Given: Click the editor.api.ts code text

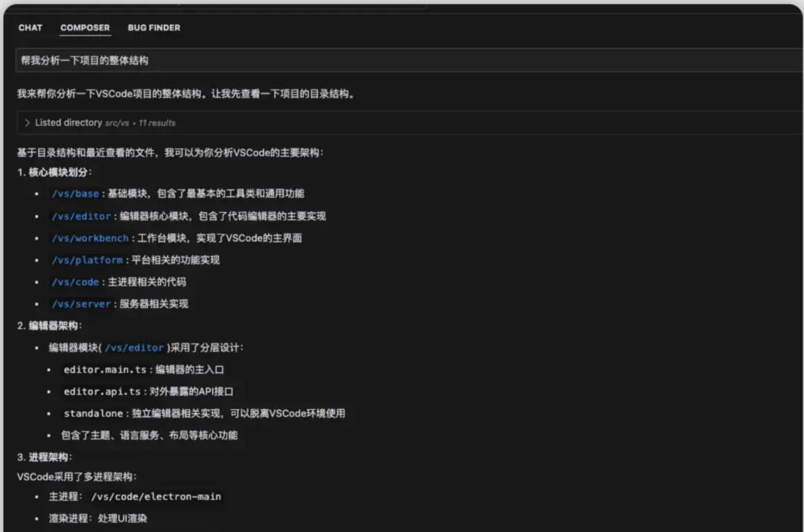Looking at the screenshot, I should [102, 391].
